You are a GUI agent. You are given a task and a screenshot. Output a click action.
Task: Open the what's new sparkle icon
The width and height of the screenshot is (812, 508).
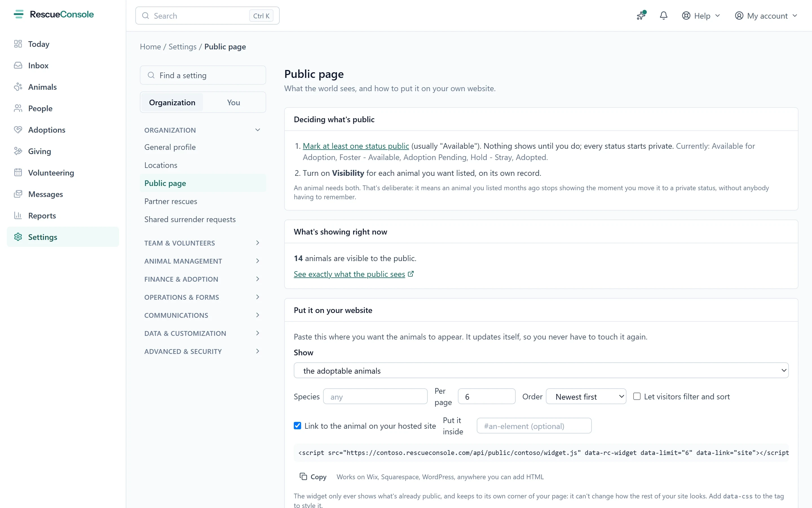(x=641, y=16)
